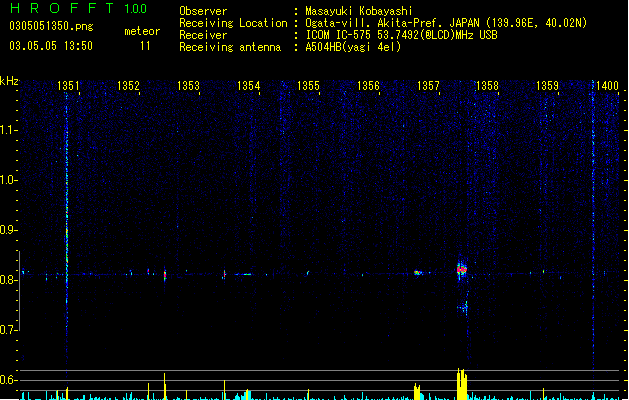629x400 pixels.
Task: Click the 0.7 kHz frequency label
Action: tap(8, 330)
